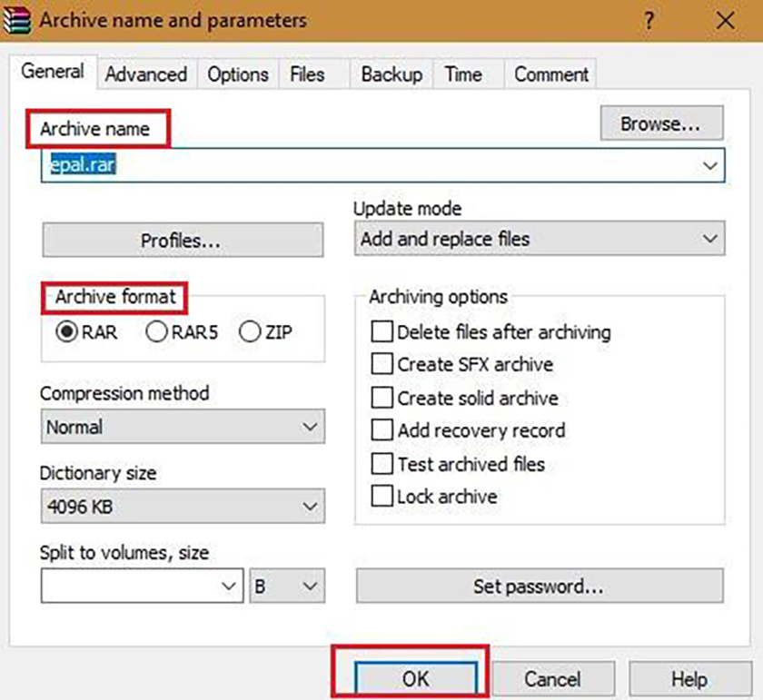Screen dimensions: 763x700
Task: Check Create SFX archive
Action: click(382, 364)
